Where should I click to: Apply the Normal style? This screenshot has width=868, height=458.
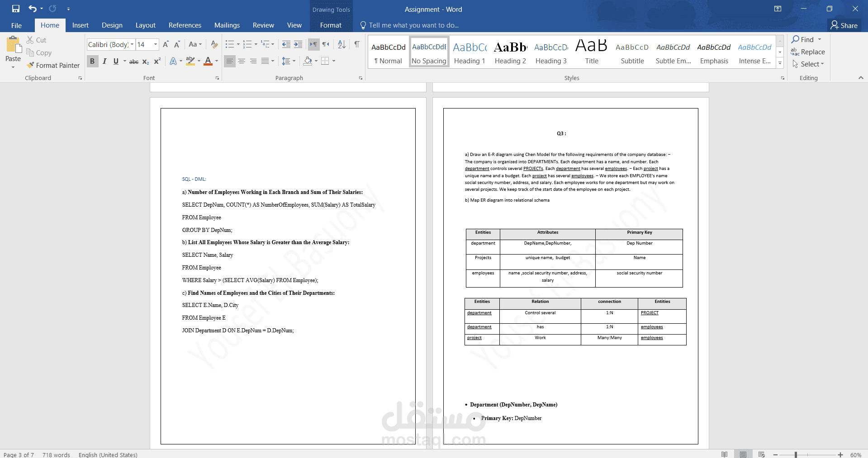[388, 52]
